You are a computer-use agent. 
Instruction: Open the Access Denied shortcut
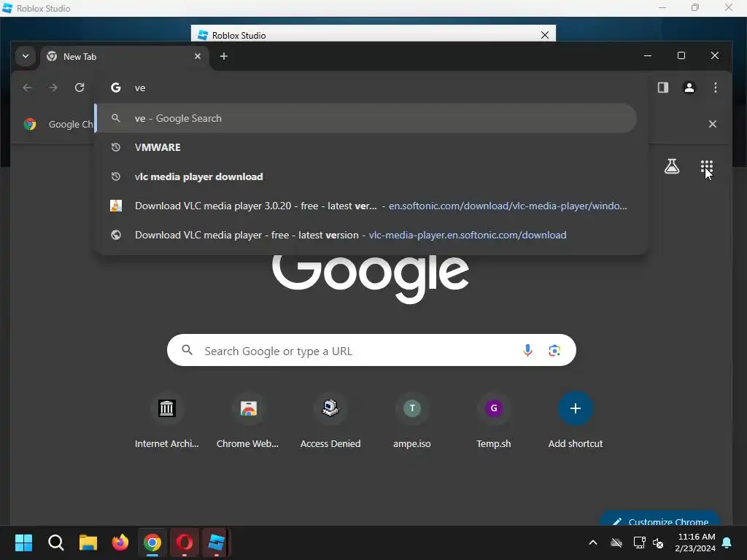330,421
